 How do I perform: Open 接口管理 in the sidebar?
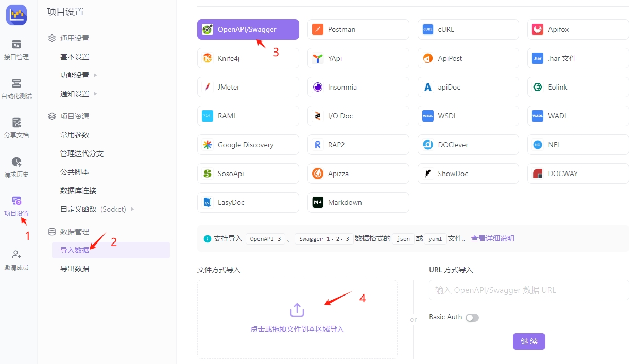tap(16, 49)
